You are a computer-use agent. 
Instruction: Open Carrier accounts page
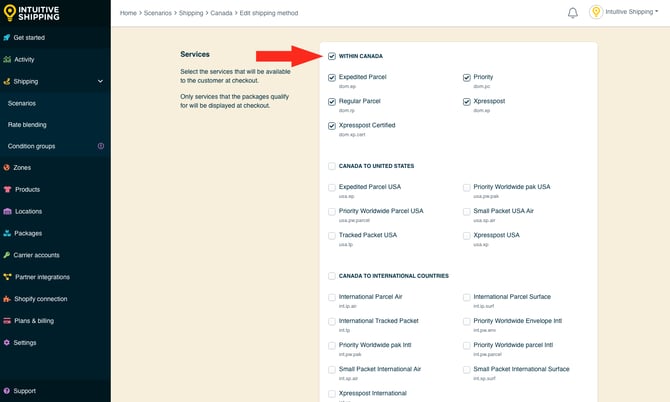(36, 255)
